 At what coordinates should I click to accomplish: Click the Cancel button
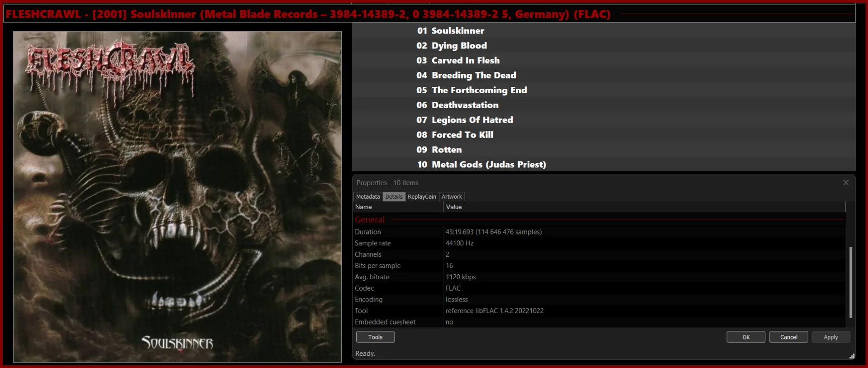(x=788, y=337)
